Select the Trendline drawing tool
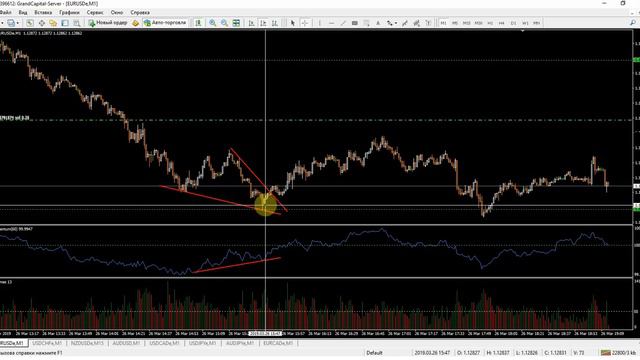The image size is (640, 360). 343,23
